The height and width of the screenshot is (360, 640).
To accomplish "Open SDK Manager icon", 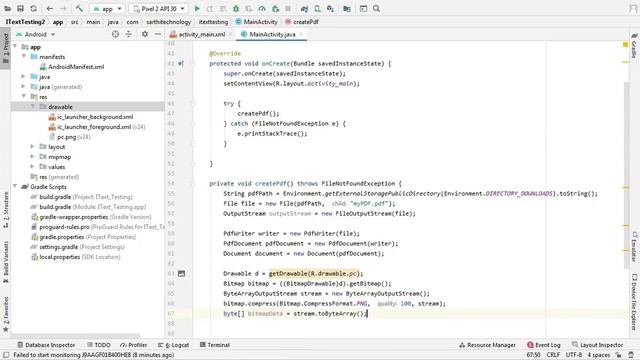I will (330, 9).
